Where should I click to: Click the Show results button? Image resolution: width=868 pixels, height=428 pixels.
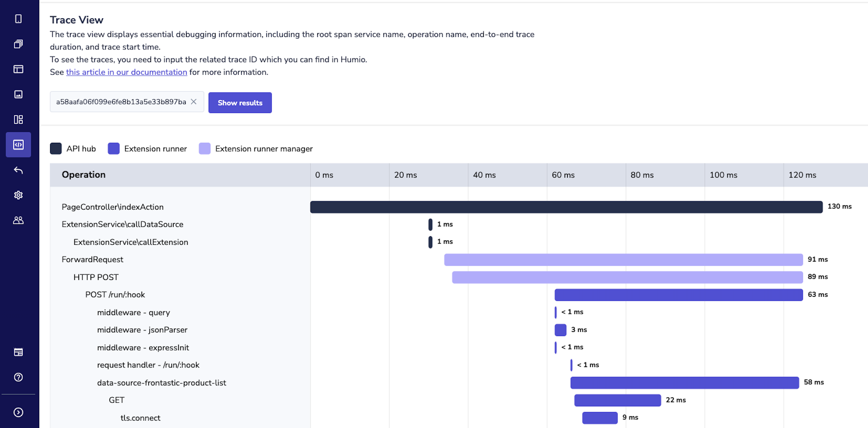[240, 102]
